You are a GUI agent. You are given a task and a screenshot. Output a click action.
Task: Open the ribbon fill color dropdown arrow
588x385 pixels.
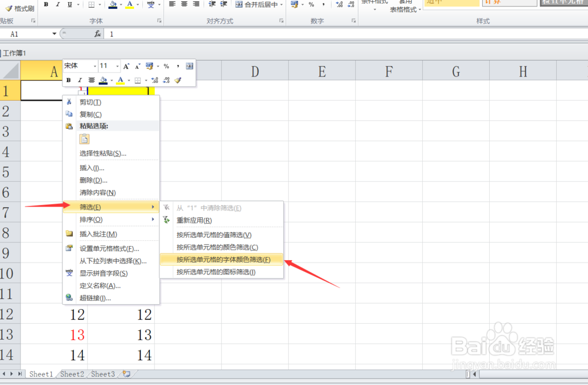click(121, 5)
